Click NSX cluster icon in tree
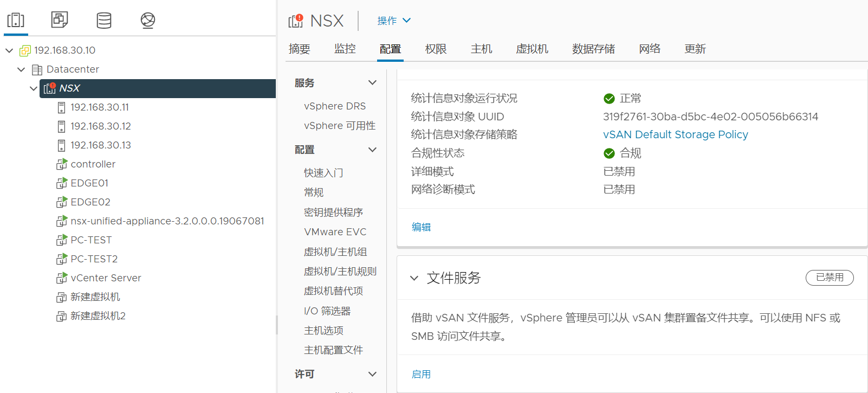This screenshot has width=868, height=393. pyautogui.click(x=50, y=88)
